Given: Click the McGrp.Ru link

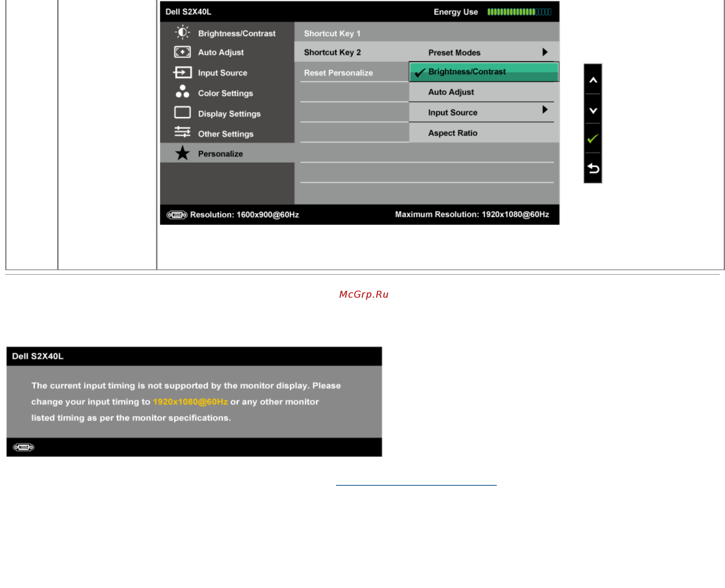Looking at the screenshot, I should (x=364, y=294).
